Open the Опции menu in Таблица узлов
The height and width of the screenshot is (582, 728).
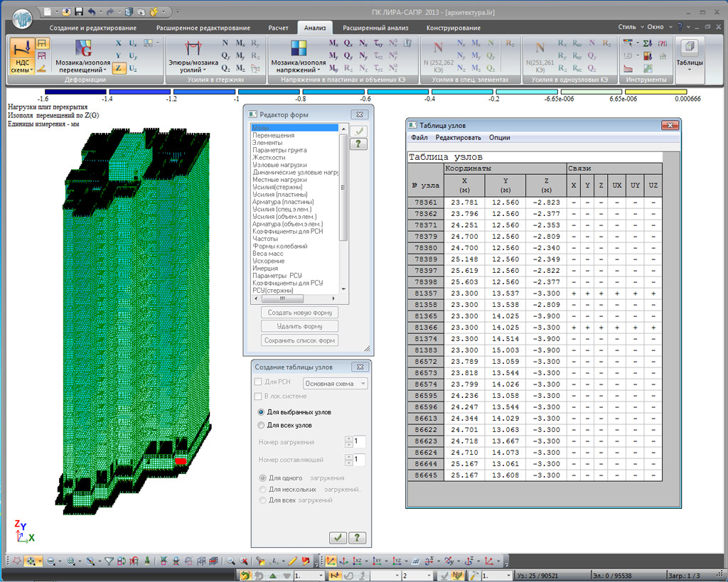499,137
